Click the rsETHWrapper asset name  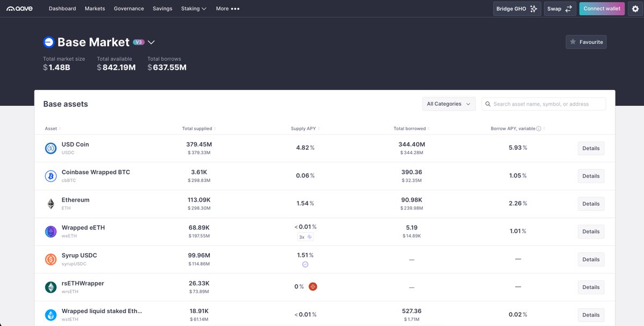click(83, 284)
